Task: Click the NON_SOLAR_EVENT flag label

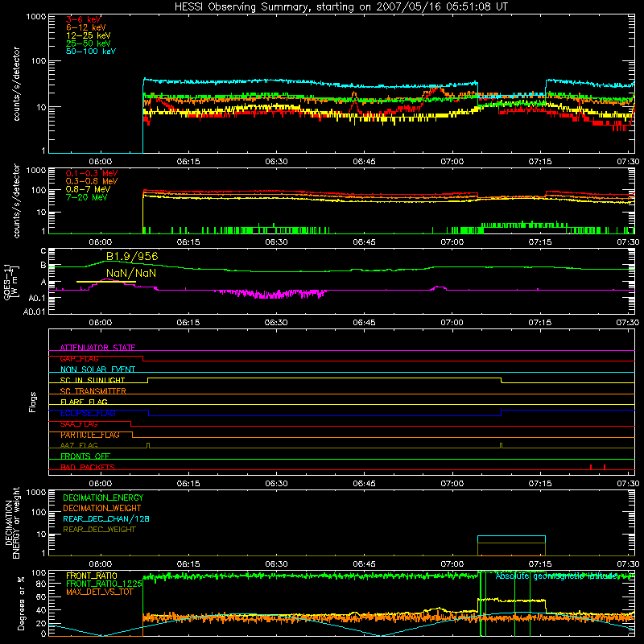Action: point(97,369)
